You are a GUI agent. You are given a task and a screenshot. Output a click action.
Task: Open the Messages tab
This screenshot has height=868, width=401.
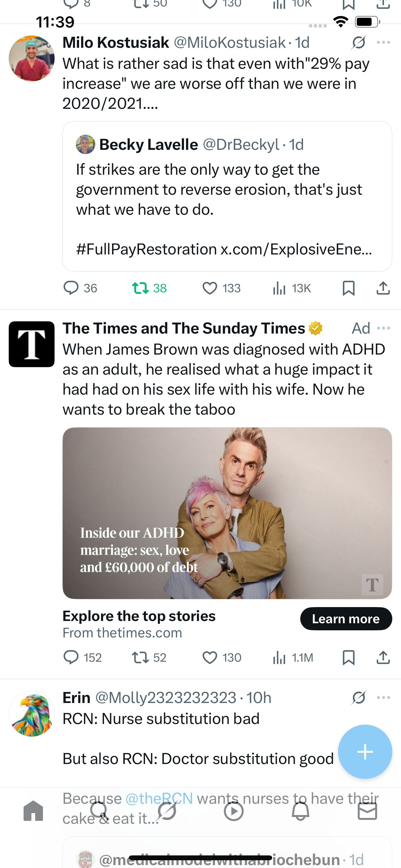[367, 811]
